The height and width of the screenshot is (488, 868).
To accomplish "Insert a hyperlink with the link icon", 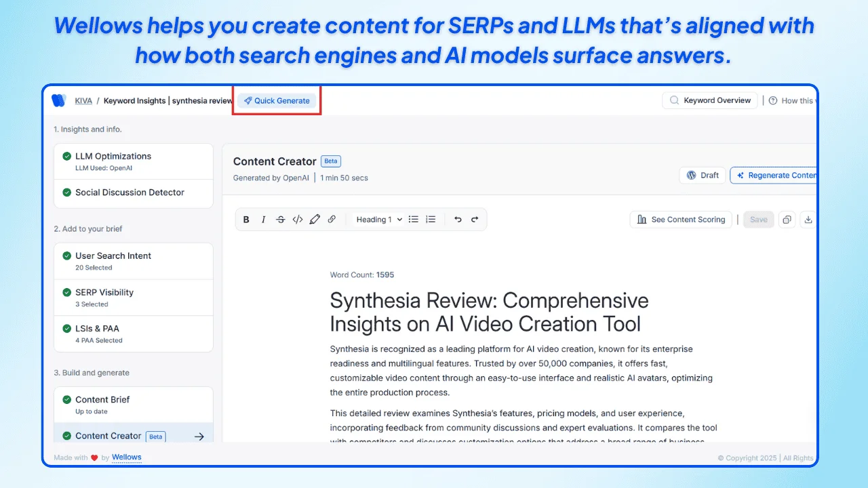I will (x=332, y=219).
